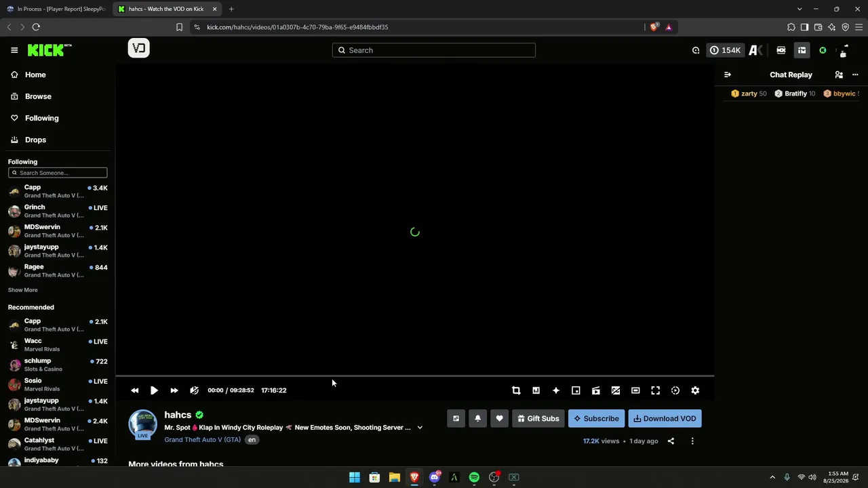Bookmark this page
Screen dimensions: 868x488
tap(179, 27)
